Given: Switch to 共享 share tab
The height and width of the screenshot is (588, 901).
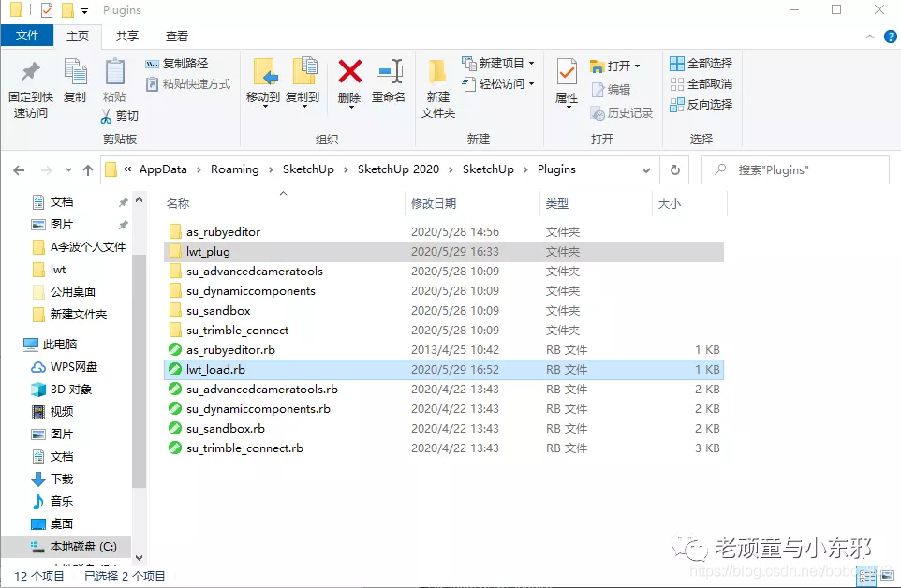Looking at the screenshot, I should point(127,37).
